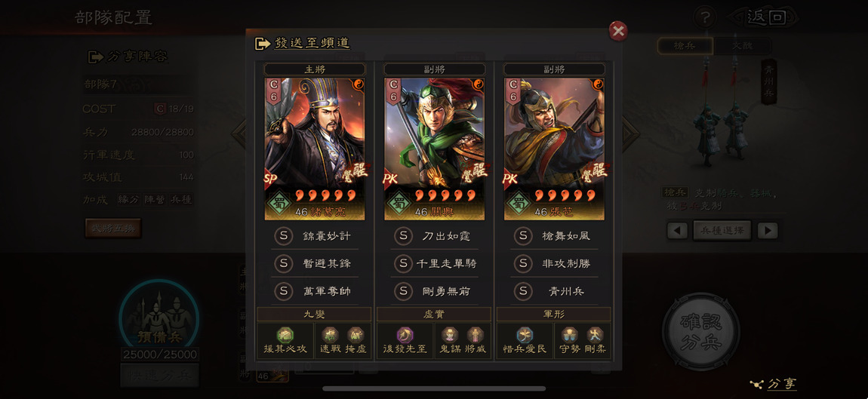Click the 分享 share icon at bottom right
868x399 pixels.
click(x=774, y=383)
